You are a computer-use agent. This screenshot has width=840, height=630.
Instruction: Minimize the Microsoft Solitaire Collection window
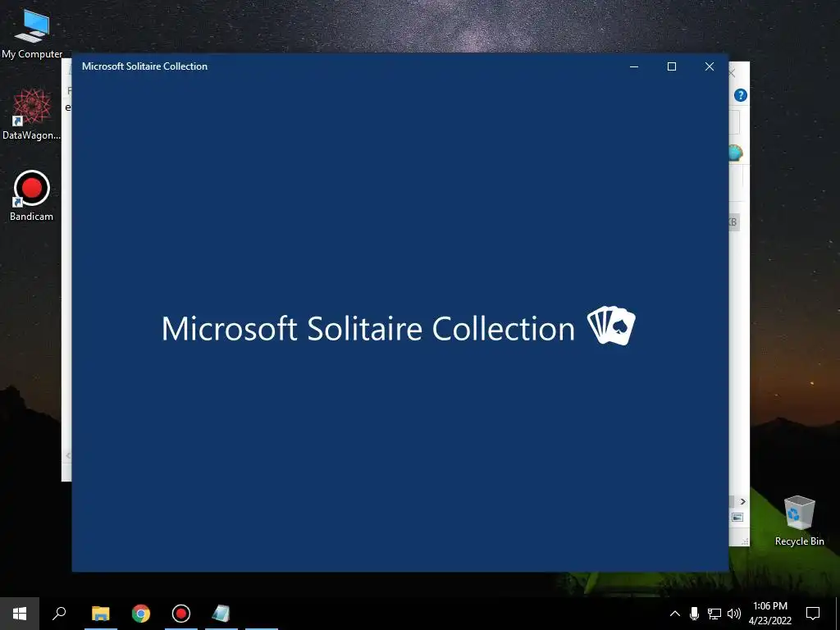point(634,66)
